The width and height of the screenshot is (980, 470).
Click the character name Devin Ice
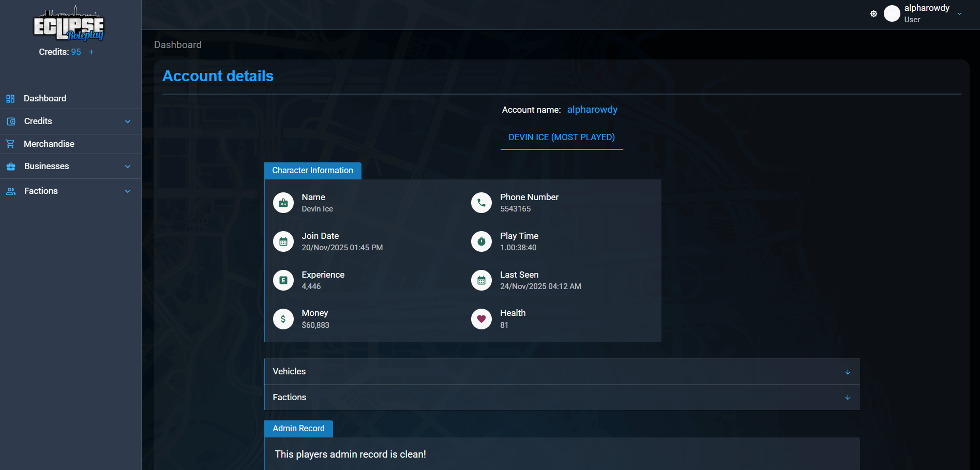click(x=318, y=209)
